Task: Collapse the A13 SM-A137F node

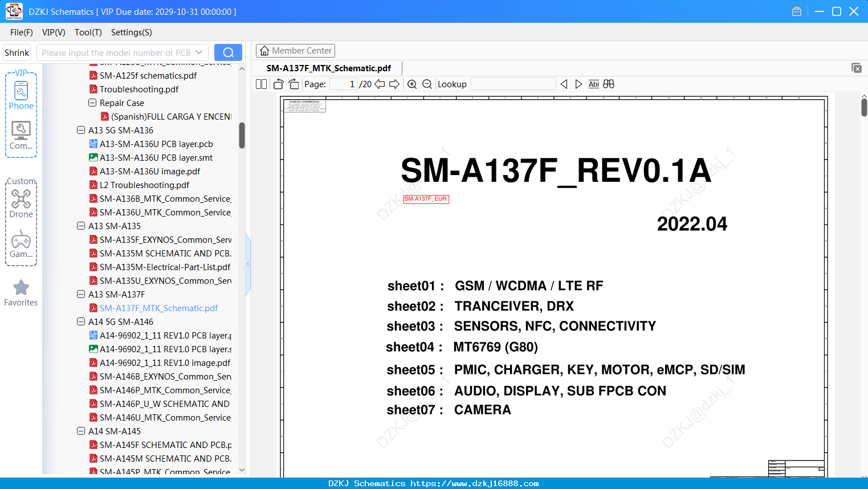Action: [81, 294]
